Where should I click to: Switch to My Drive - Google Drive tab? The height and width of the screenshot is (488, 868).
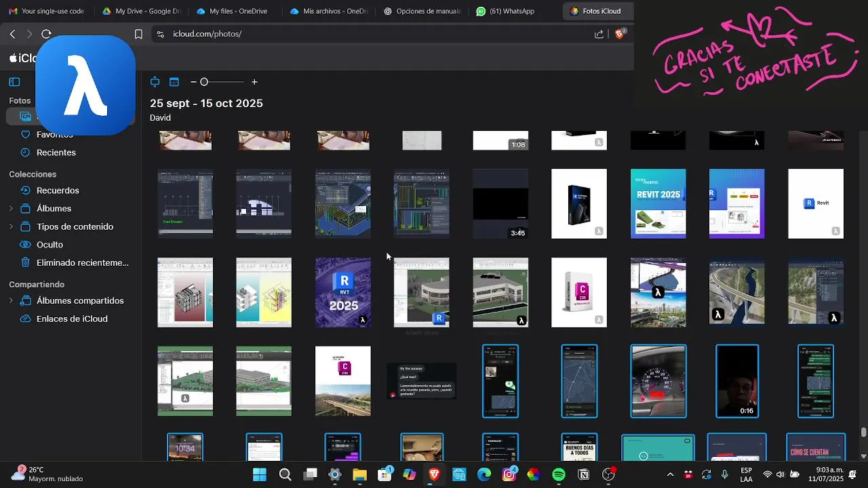(x=141, y=11)
